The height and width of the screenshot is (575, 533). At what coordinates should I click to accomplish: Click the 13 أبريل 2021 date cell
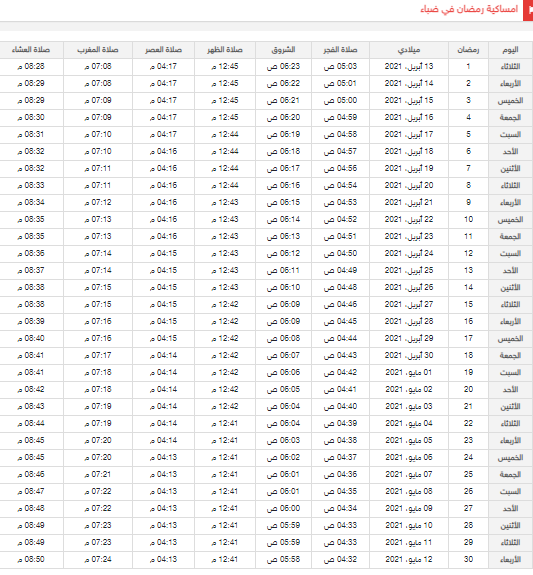point(409,67)
